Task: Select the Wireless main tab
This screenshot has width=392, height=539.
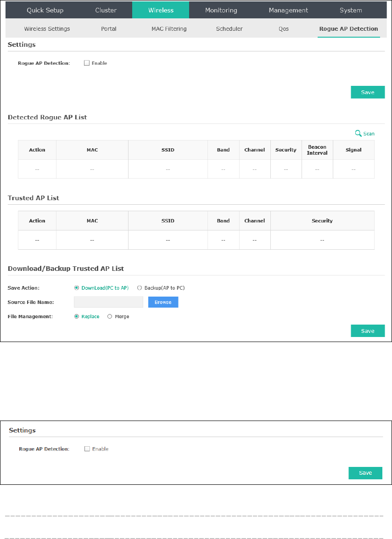Action: tap(161, 10)
